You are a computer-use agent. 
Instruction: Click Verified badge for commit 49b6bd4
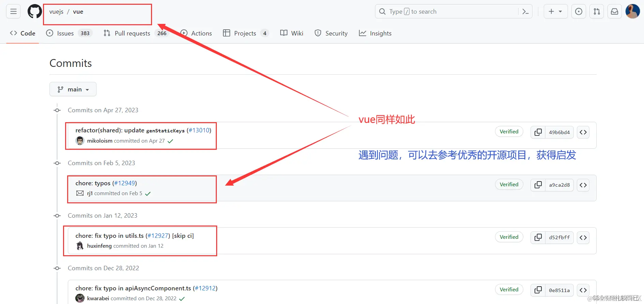pos(509,131)
